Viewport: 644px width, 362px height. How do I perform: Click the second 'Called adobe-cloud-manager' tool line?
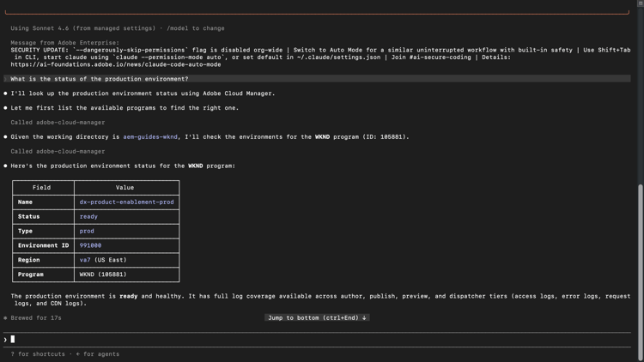(x=58, y=152)
